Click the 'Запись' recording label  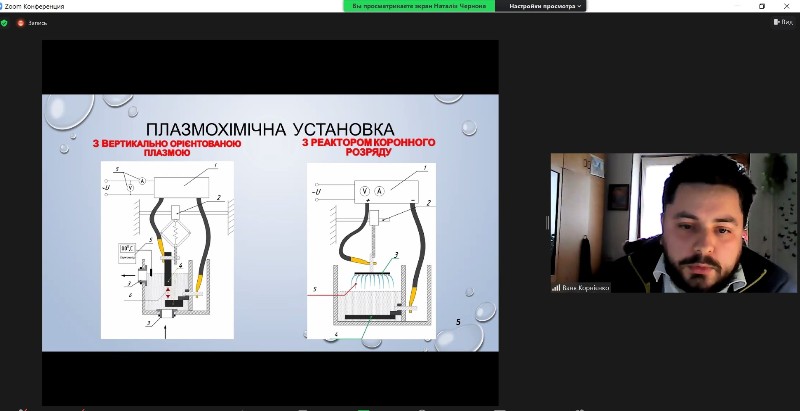tap(38, 23)
